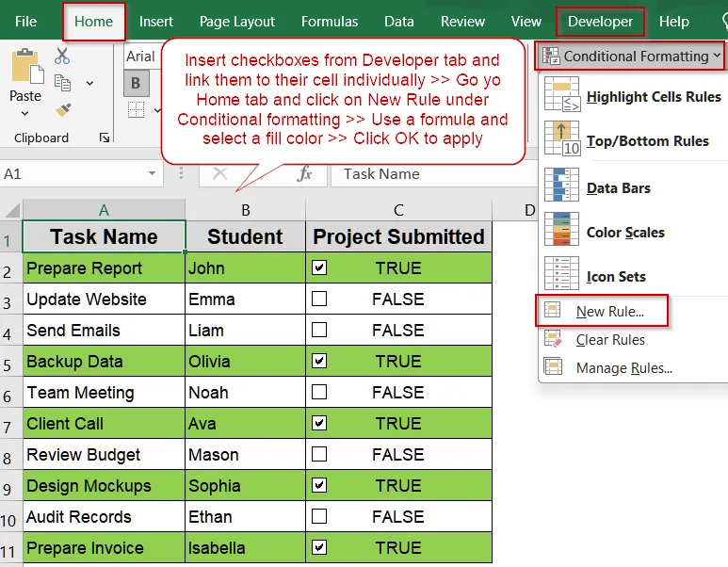
Task: Choose Top/Bottom Rules menu item
Action: pyautogui.click(x=634, y=139)
